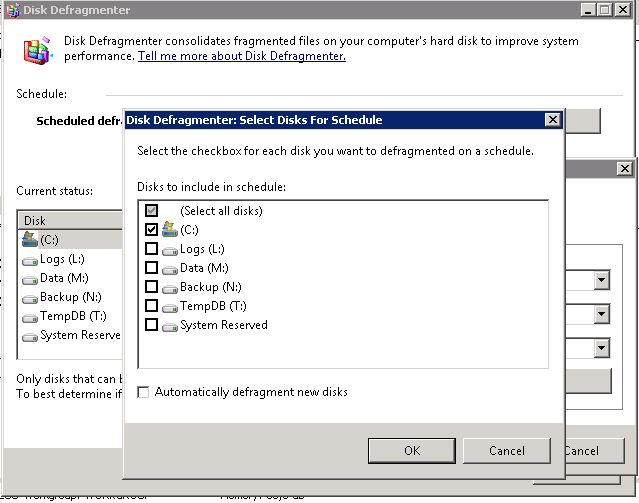Uncheck the (C:) disk checkbox

coord(151,229)
